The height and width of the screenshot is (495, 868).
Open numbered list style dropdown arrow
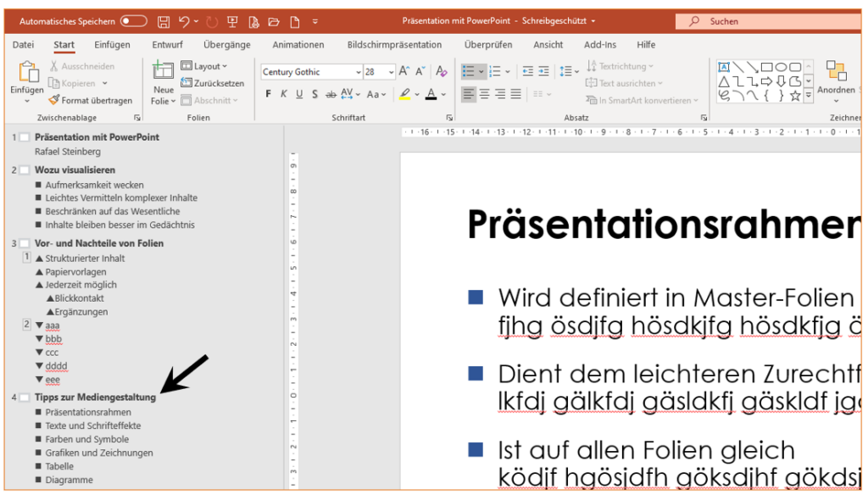coord(508,71)
